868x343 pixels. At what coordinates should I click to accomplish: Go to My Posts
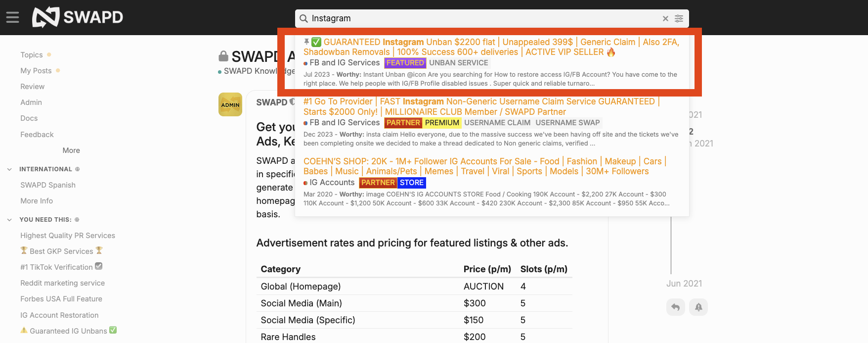(36, 71)
